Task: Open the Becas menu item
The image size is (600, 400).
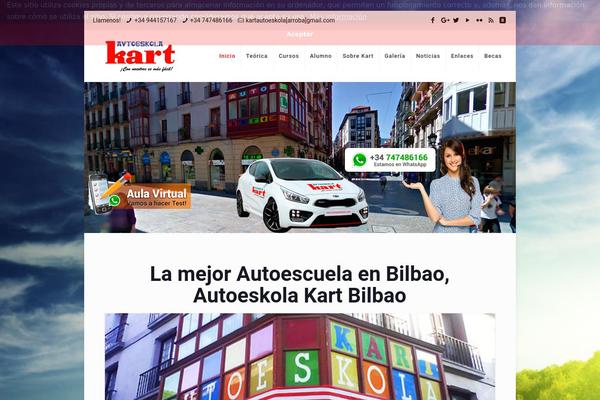Action: pos(492,56)
